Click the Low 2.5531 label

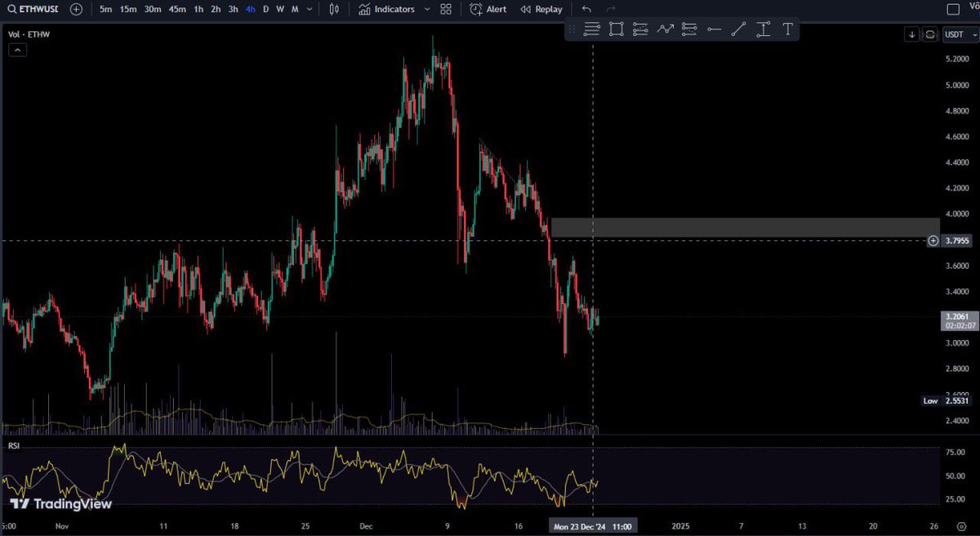click(946, 401)
